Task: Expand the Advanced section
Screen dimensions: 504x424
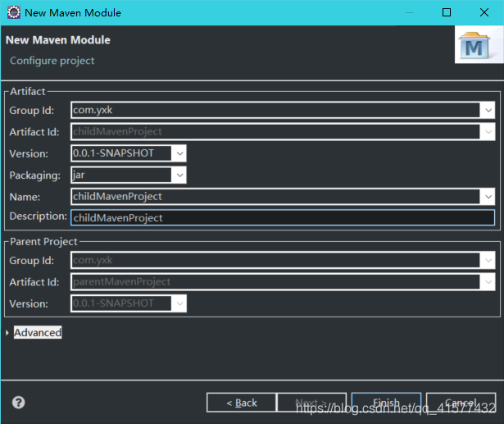Action: pos(7,333)
